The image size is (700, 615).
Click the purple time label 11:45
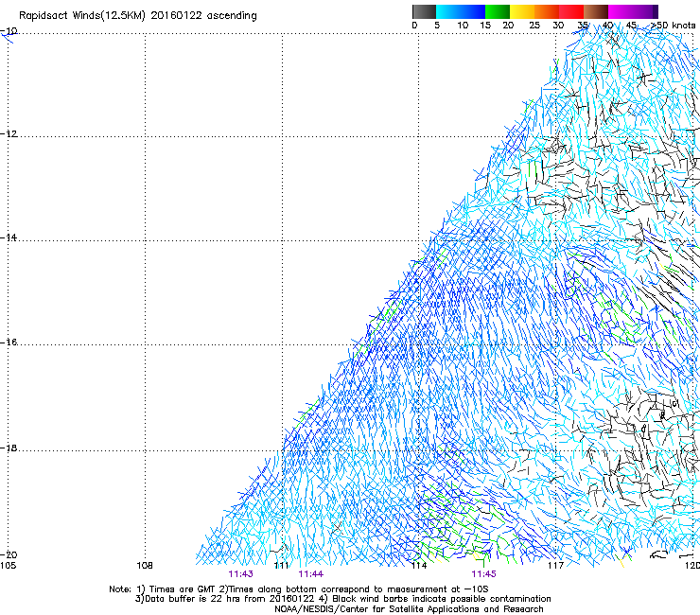tap(483, 574)
